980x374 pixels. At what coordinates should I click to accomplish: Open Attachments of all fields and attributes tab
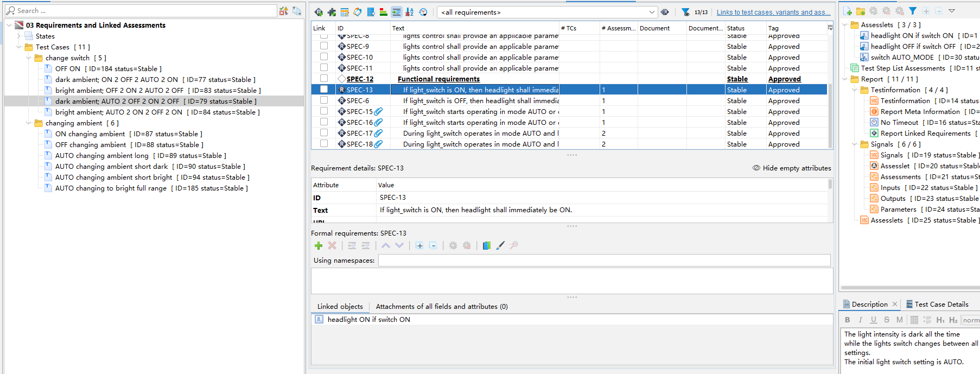click(x=442, y=307)
